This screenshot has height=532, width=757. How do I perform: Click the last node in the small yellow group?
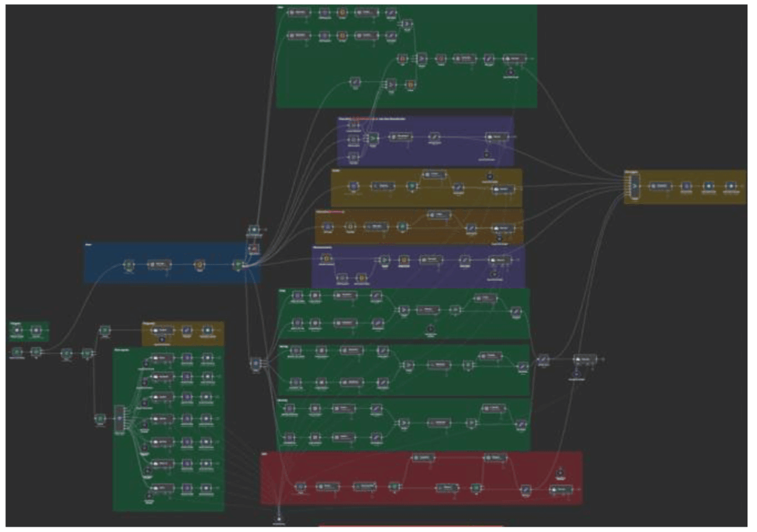[x=207, y=331]
